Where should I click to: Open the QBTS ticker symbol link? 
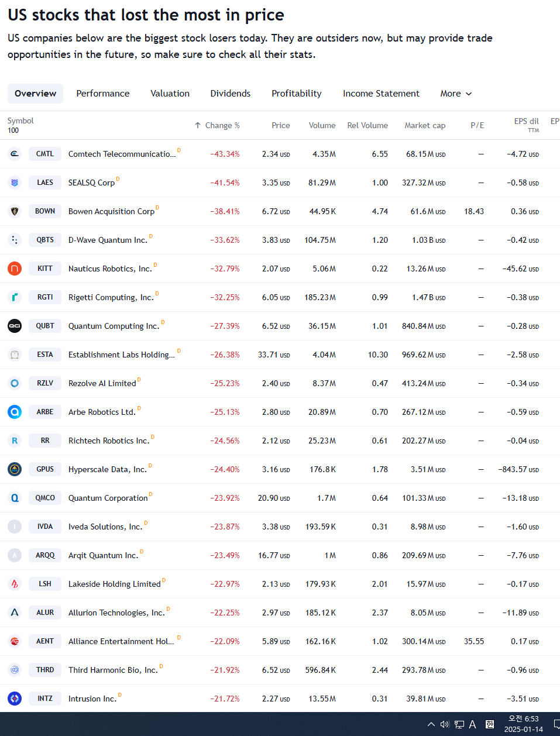coord(45,240)
